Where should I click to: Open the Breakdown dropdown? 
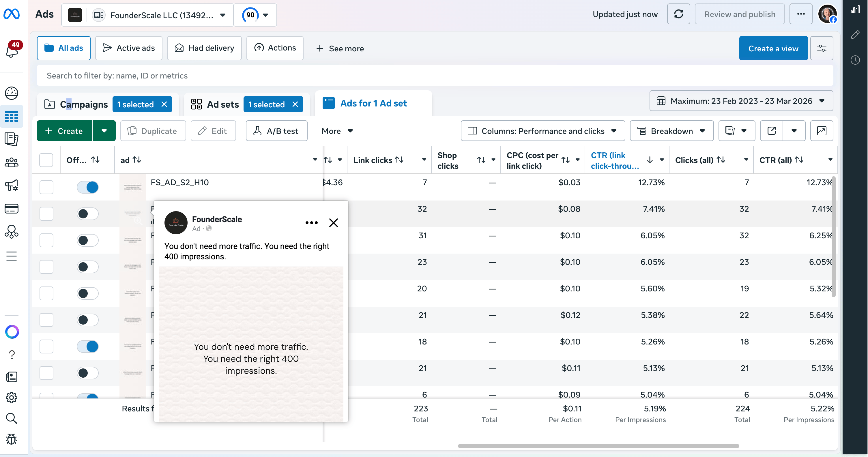point(671,131)
